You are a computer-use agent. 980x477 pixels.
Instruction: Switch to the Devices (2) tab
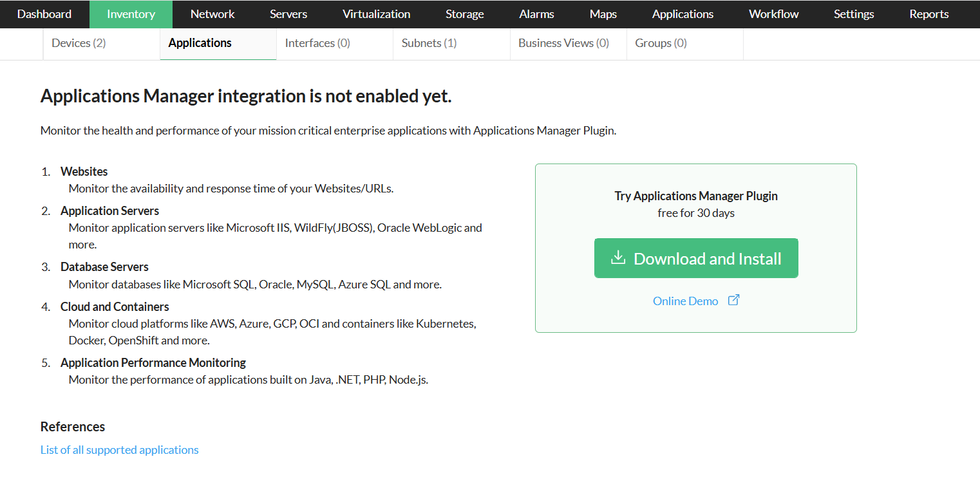[79, 43]
